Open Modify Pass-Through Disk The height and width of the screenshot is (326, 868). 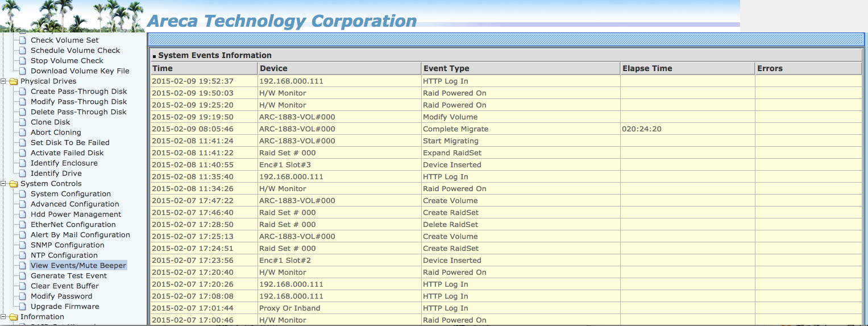point(79,102)
